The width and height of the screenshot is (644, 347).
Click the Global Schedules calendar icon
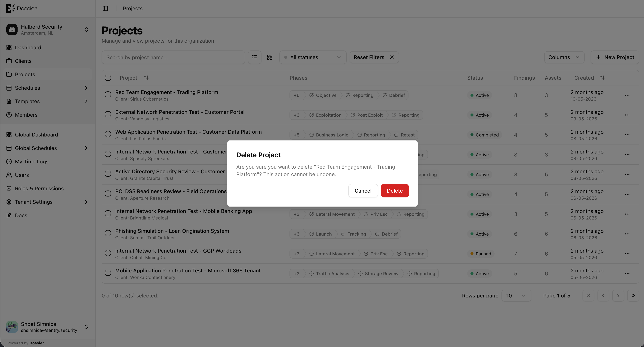tap(9, 148)
